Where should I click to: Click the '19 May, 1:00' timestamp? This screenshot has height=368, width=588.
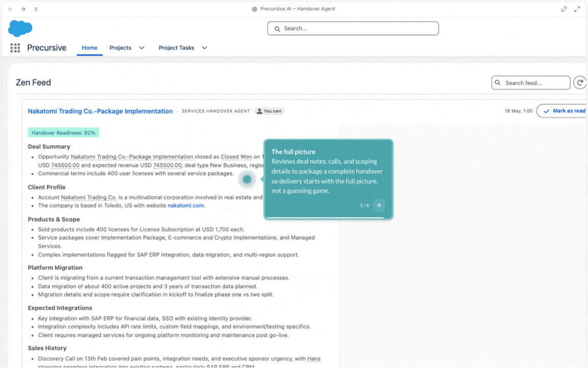coord(519,111)
